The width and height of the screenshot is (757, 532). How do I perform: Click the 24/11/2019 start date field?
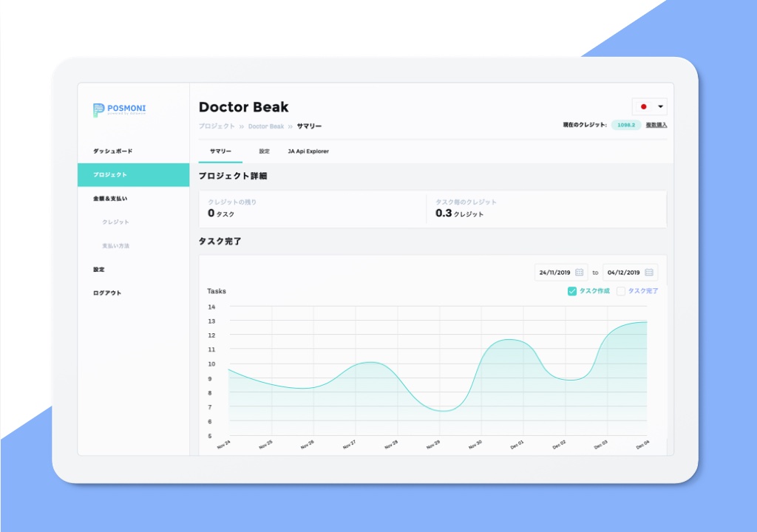[x=554, y=273]
